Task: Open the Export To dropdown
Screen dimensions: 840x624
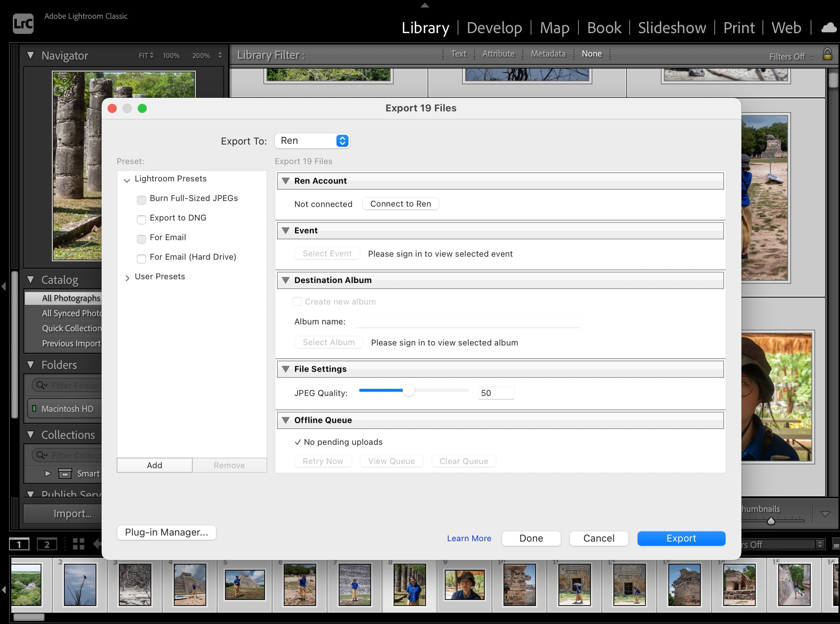Action: tap(312, 141)
